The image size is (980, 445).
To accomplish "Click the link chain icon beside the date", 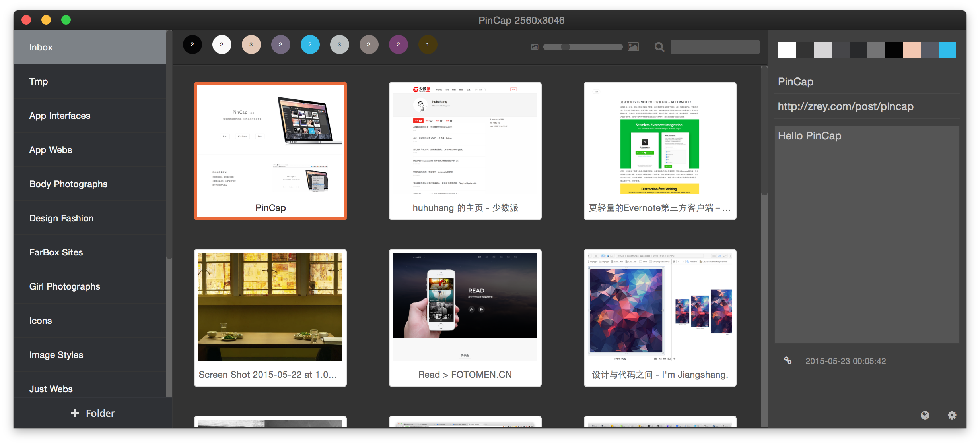I will click(x=787, y=360).
